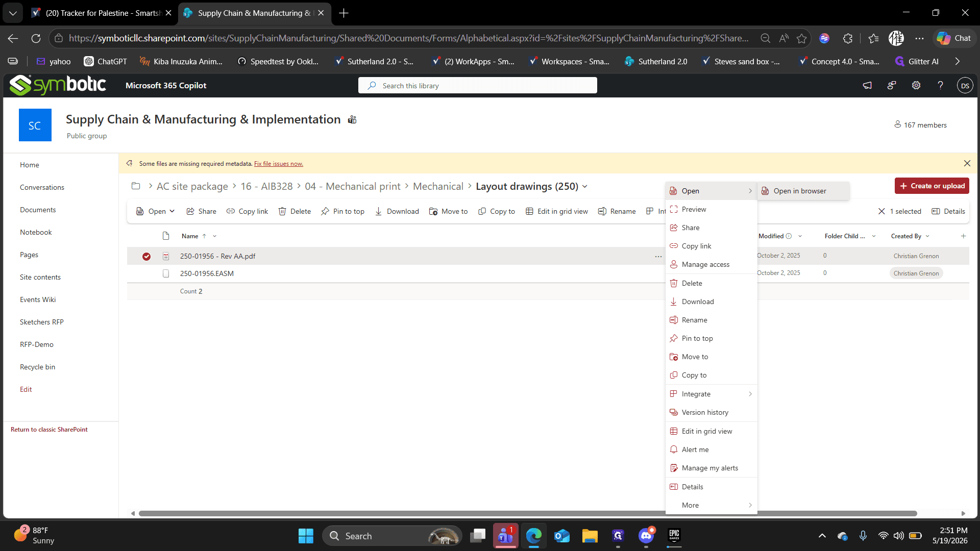Open Return to classic SharePoint link
Viewport: 980px width, 551px height.
pyautogui.click(x=49, y=430)
